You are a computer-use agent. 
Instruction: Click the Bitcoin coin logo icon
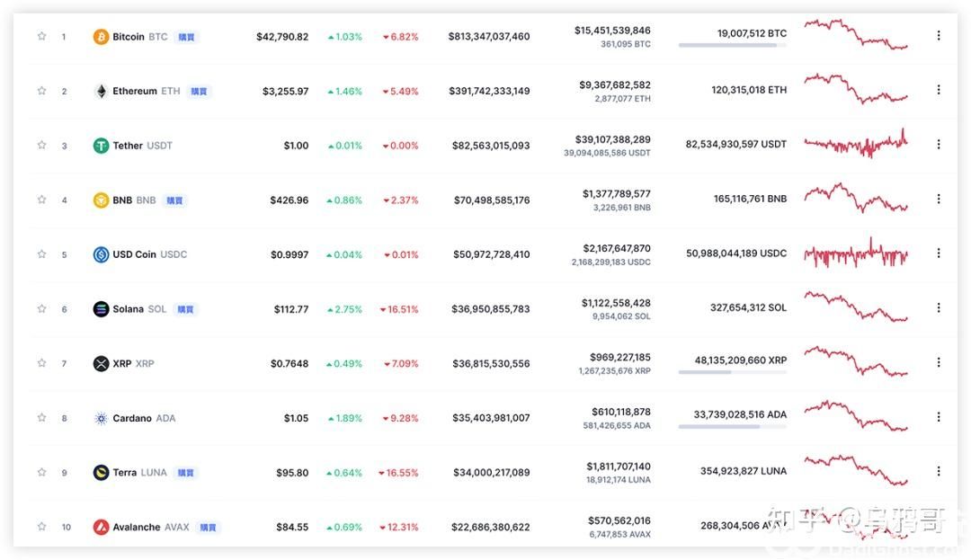coord(101,37)
